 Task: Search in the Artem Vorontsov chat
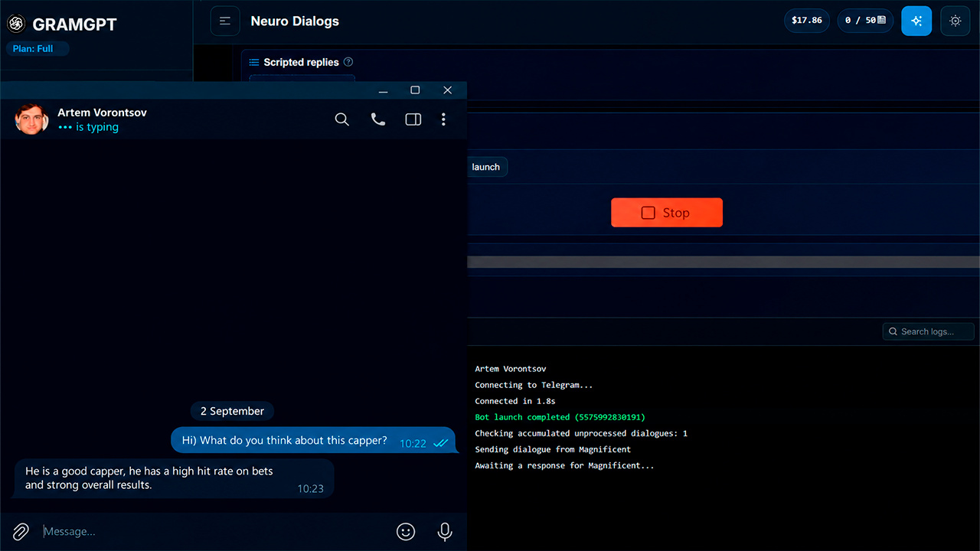tap(342, 119)
